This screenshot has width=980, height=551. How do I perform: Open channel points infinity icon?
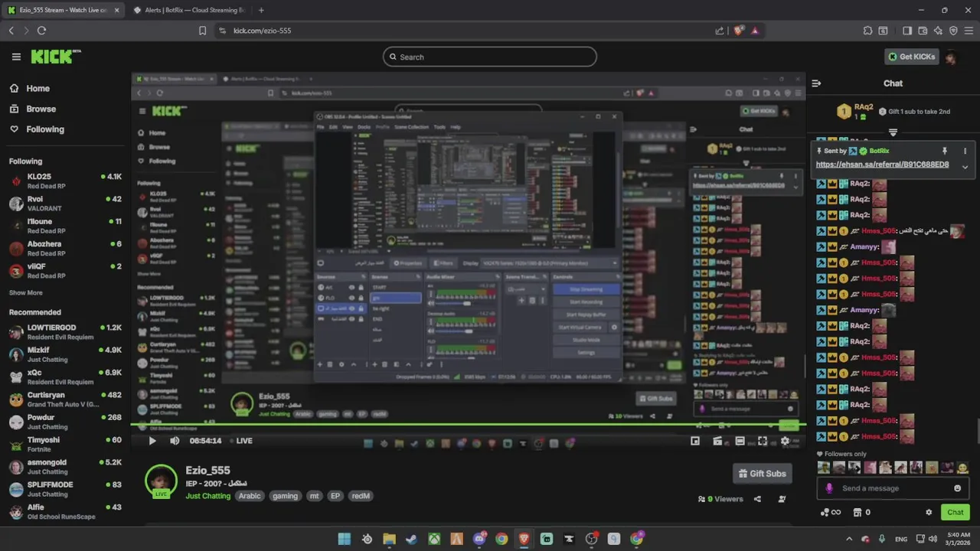coord(831,513)
